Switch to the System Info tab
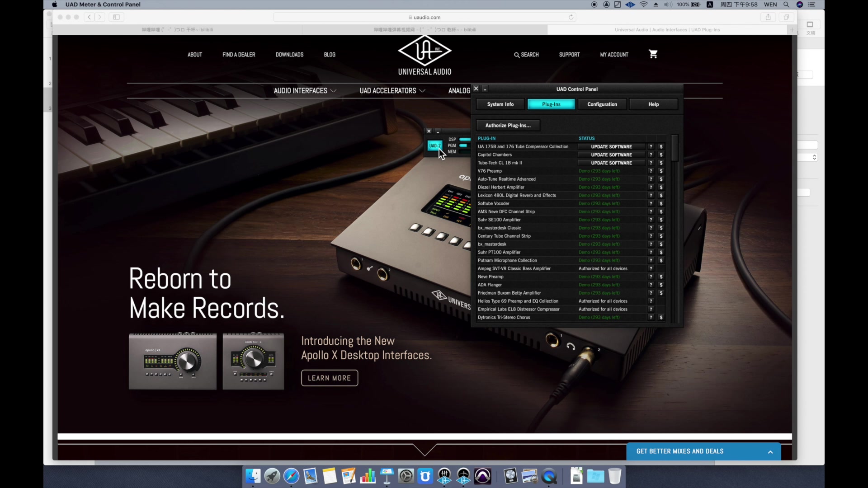This screenshot has width=868, height=488. click(x=500, y=104)
